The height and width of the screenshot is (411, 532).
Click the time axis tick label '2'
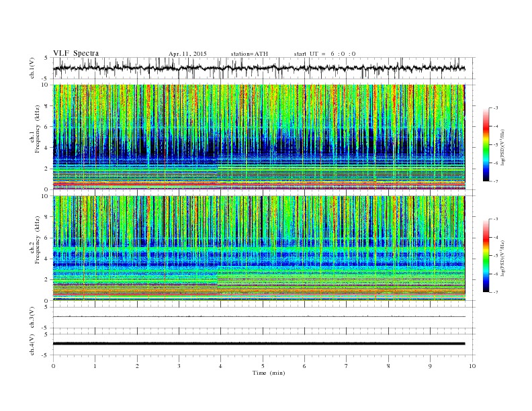pyautogui.click(x=137, y=366)
